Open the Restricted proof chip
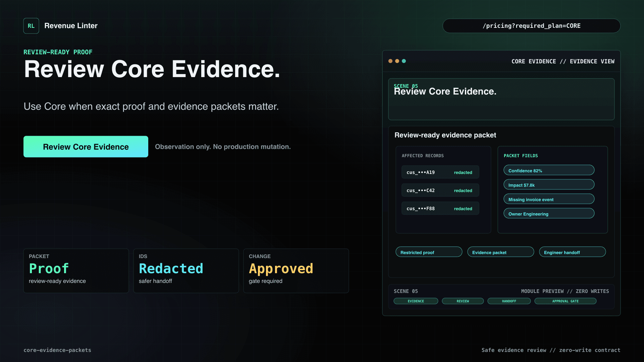The image size is (644, 362). (x=429, y=252)
